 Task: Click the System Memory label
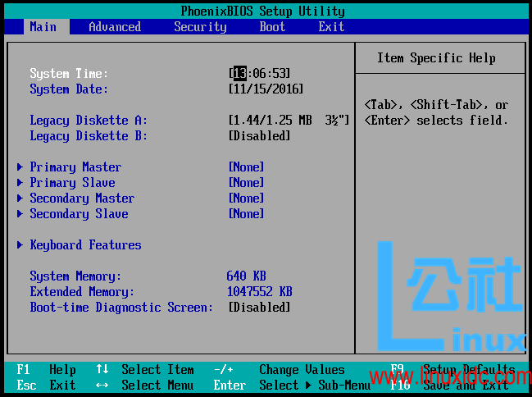(75, 276)
